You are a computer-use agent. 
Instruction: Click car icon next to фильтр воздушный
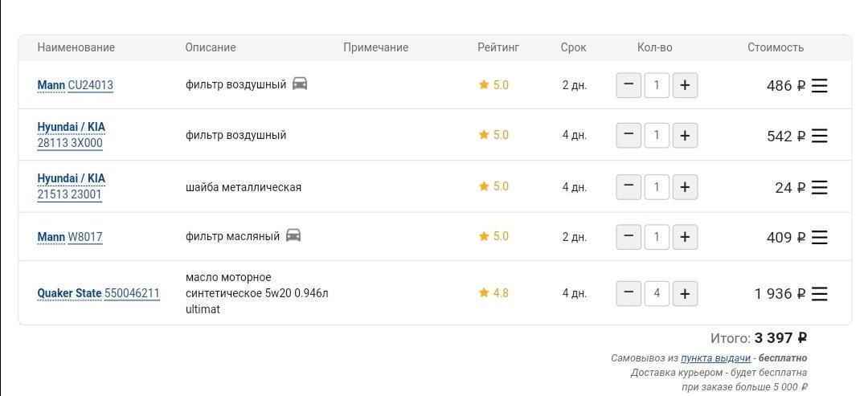coord(300,84)
